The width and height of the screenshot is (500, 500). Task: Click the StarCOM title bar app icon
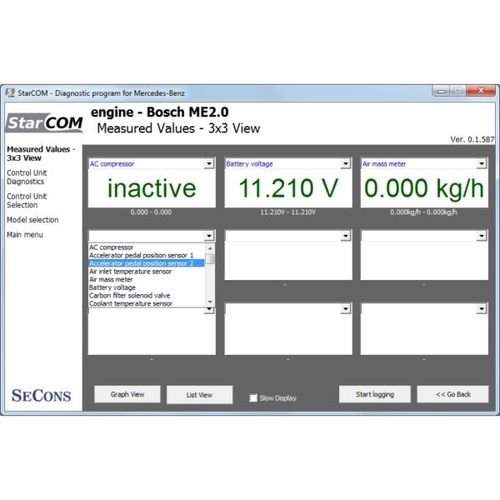10,93
